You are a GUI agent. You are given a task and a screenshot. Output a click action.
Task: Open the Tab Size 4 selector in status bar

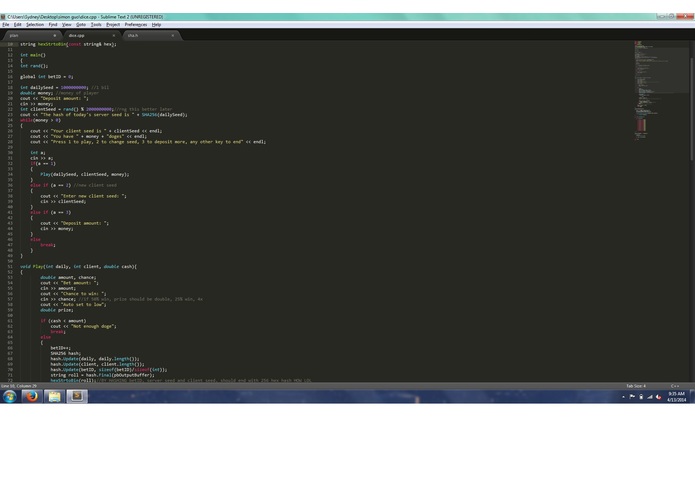(636, 386)
